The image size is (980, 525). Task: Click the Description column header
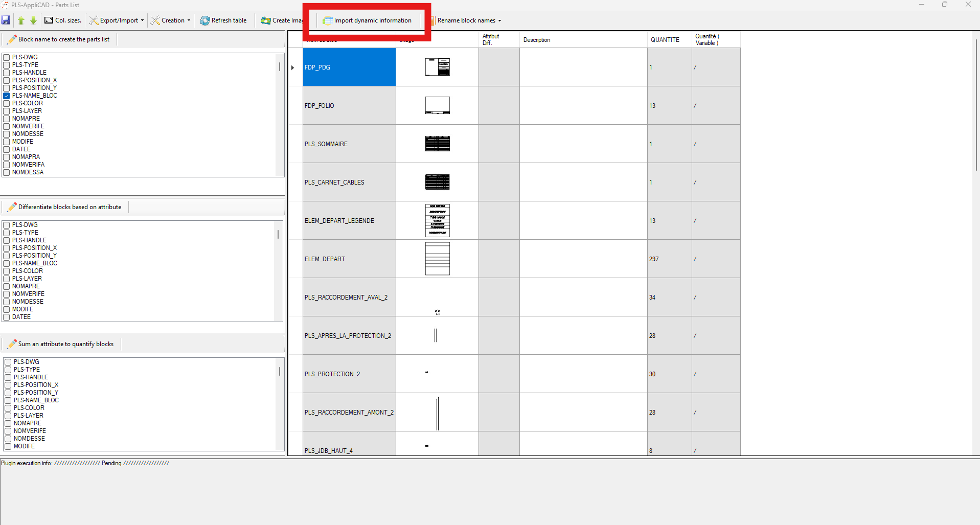537,40
